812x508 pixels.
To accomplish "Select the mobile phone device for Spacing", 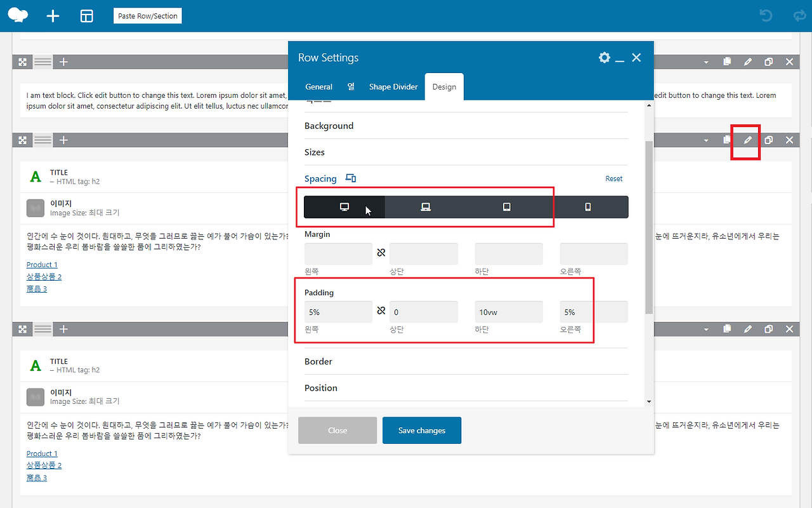I will pyautogui.click(x=588, y=207).
